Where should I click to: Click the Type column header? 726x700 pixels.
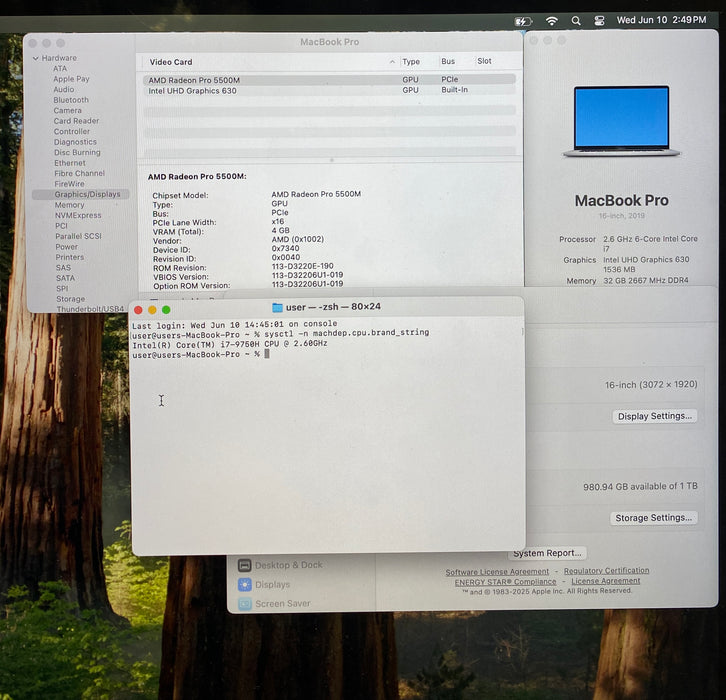[411, 62]
